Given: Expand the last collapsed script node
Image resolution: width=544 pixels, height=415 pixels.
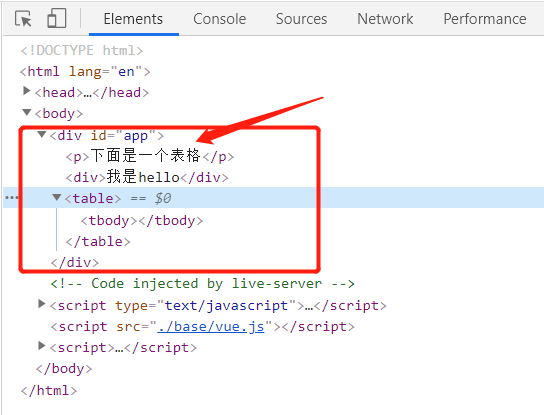Looking at the screenshot, I should [42, 346].
